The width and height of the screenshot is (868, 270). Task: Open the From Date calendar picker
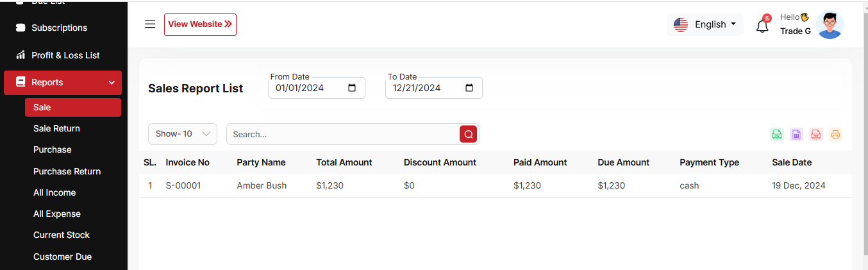[351, 88]
